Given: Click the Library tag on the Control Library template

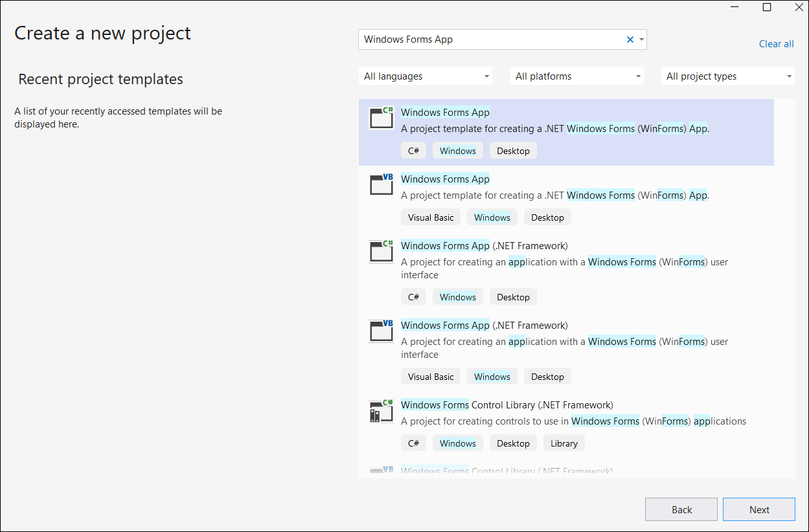Looking at the screenshot, I should pyautogui.click(x=564, y=443).
